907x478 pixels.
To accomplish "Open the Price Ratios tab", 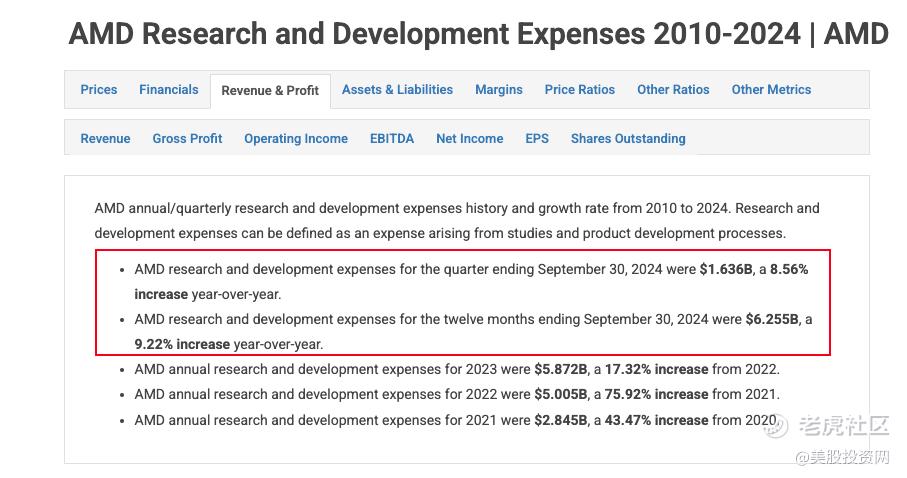I will point(579,90).
